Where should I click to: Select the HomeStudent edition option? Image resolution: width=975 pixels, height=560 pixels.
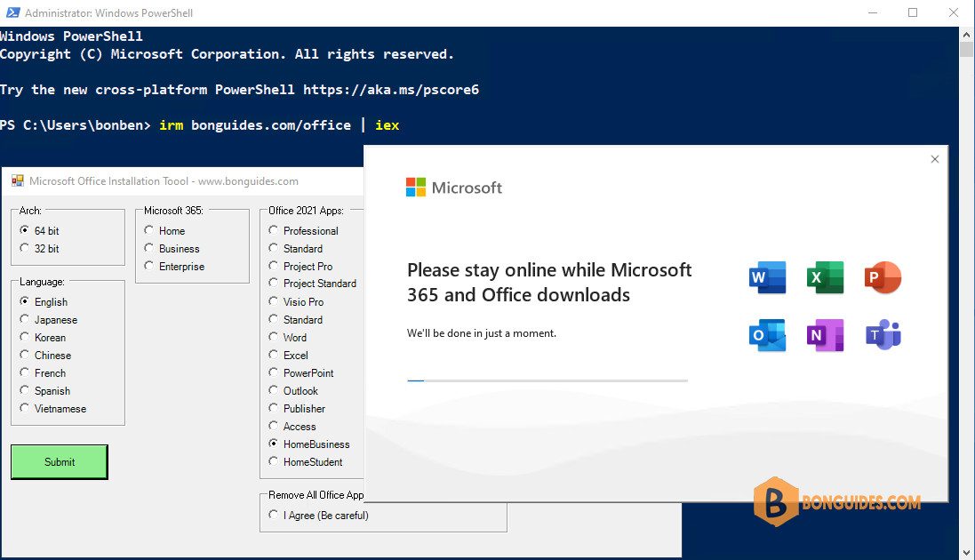click(x=306, y=461)
